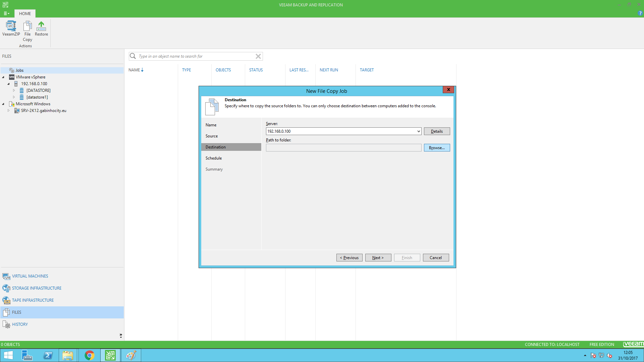The height and width of the screenshot is (362, 644).
Task: Click the Previous button
Action: [349, 258]
